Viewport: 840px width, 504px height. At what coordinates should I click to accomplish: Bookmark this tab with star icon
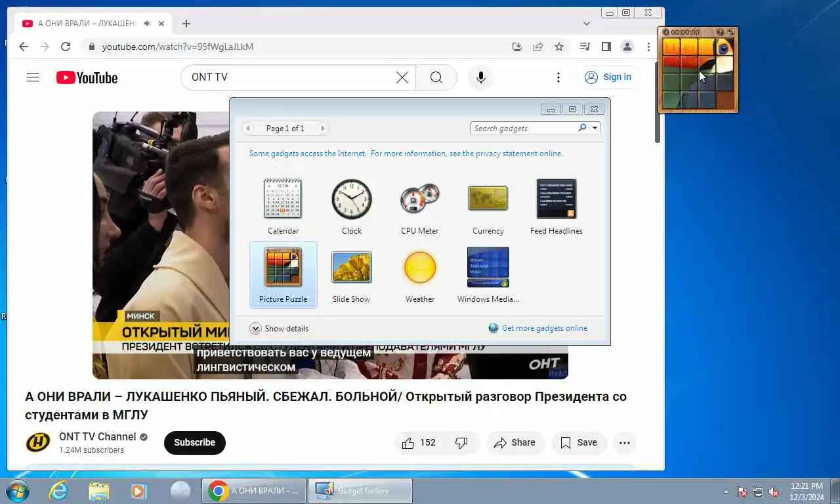(x=559, y=47)
